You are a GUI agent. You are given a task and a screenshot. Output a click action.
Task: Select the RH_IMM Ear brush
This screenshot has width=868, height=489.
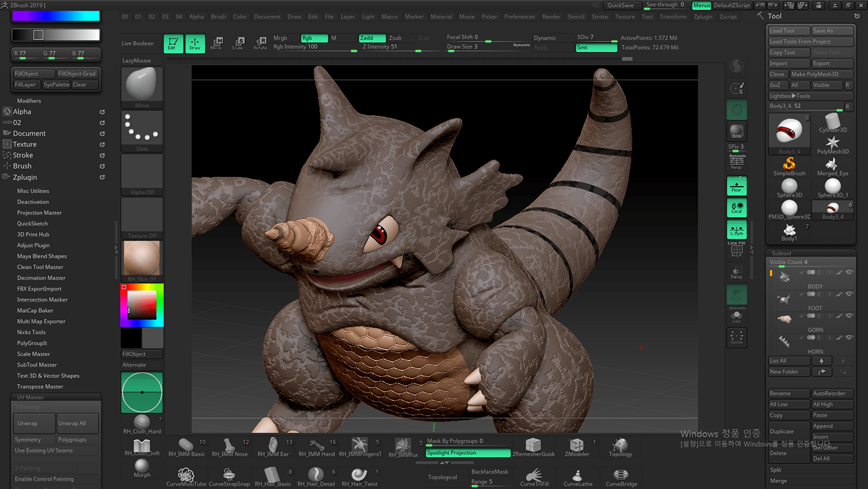(x=273, y=447)
